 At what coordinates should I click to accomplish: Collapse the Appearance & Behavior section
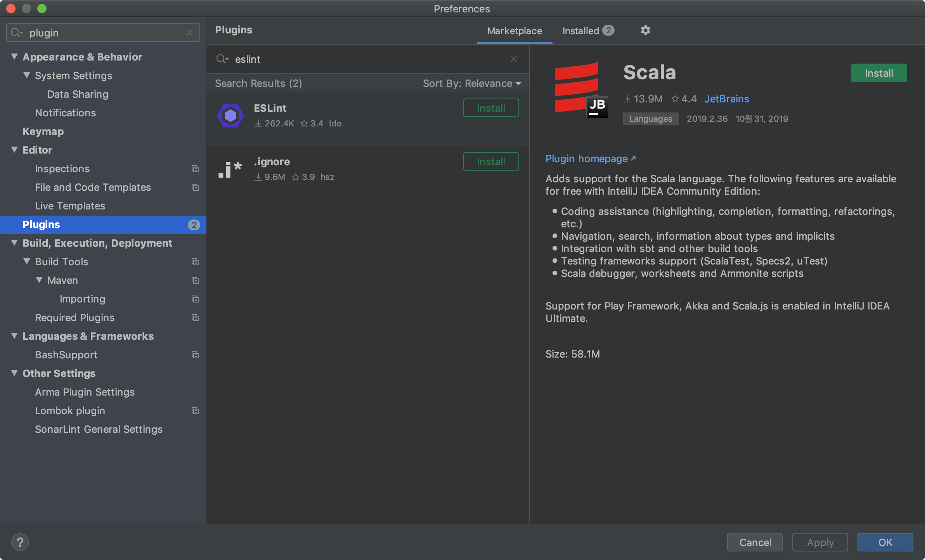click(x=14, y=57)
